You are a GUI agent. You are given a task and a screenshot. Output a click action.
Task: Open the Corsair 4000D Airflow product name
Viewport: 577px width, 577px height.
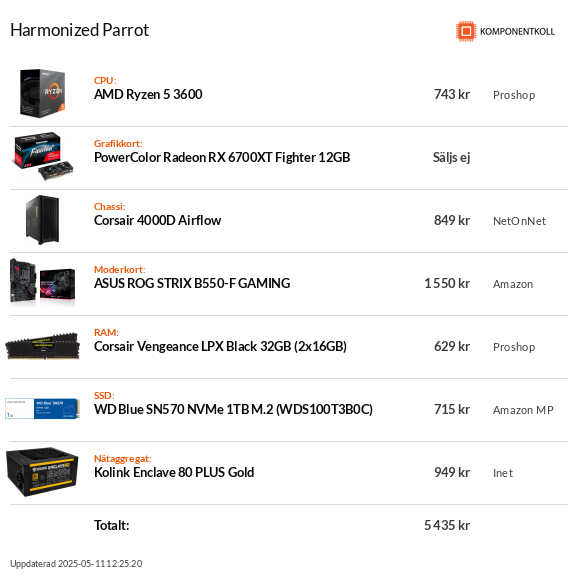coord(157,220)
